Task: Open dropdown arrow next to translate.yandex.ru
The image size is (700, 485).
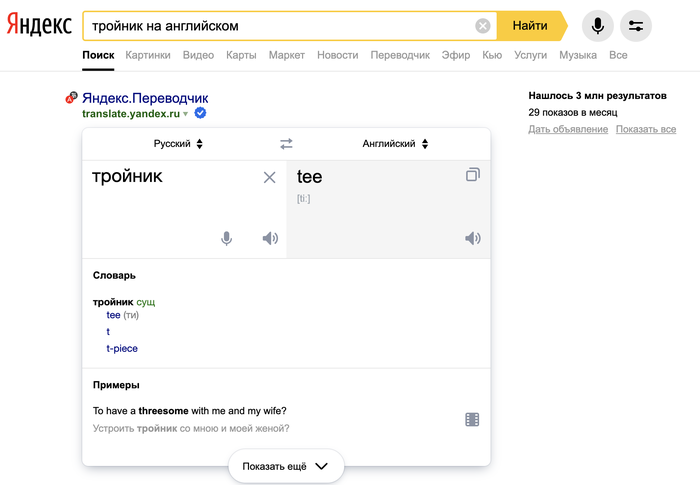Action: [x=186, y=115]
